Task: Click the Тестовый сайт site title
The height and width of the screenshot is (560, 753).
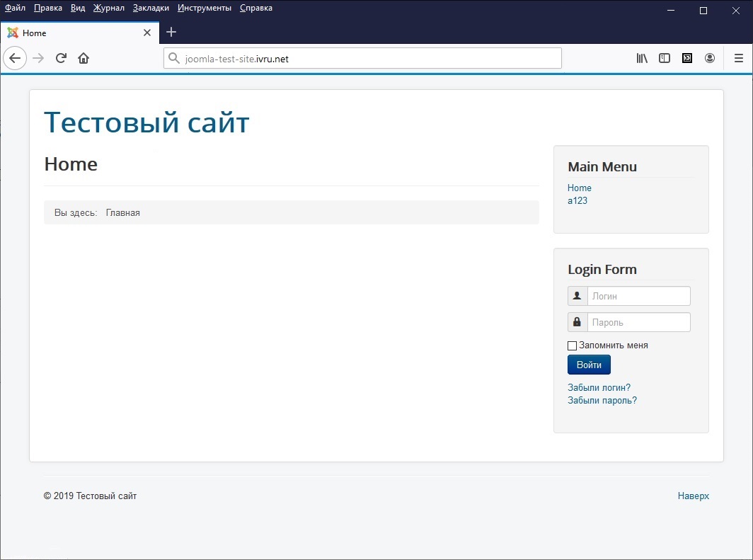Action: pos(146,122)
